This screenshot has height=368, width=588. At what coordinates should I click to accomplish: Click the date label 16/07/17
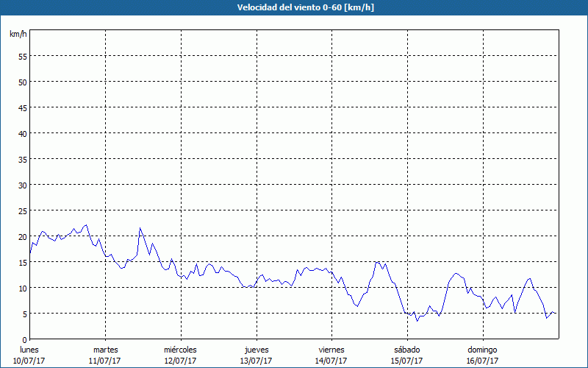(482, 361)
